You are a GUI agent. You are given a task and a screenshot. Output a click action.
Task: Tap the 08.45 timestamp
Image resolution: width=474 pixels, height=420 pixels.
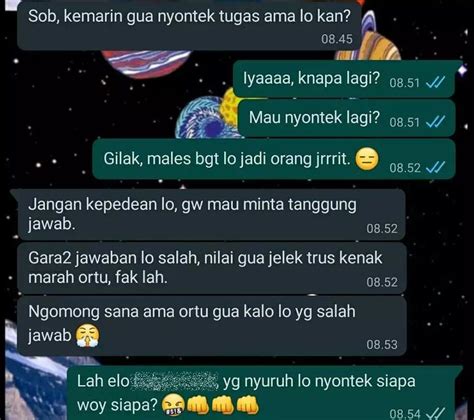coord(337,39)
